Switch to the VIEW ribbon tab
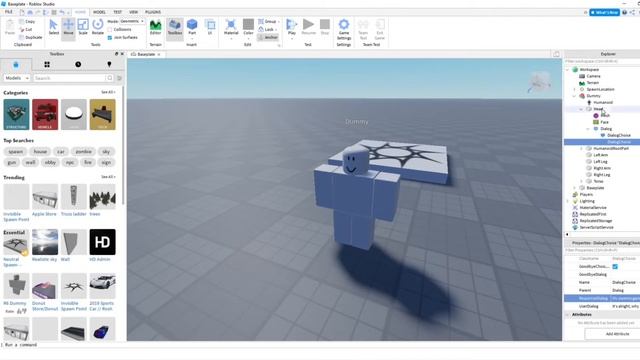Screen dimensions: 640x360 133,12
